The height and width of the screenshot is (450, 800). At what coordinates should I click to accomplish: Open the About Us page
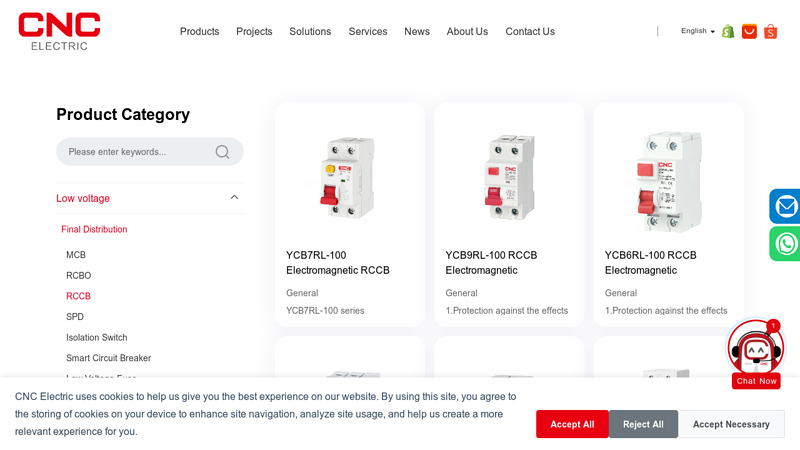(x=467, y=32)
